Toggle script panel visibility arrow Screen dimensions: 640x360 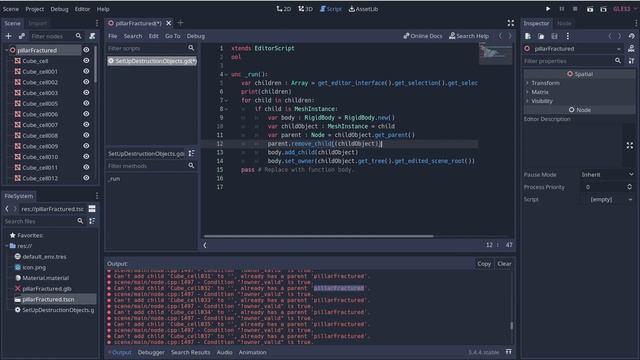[x=205, y=245]
